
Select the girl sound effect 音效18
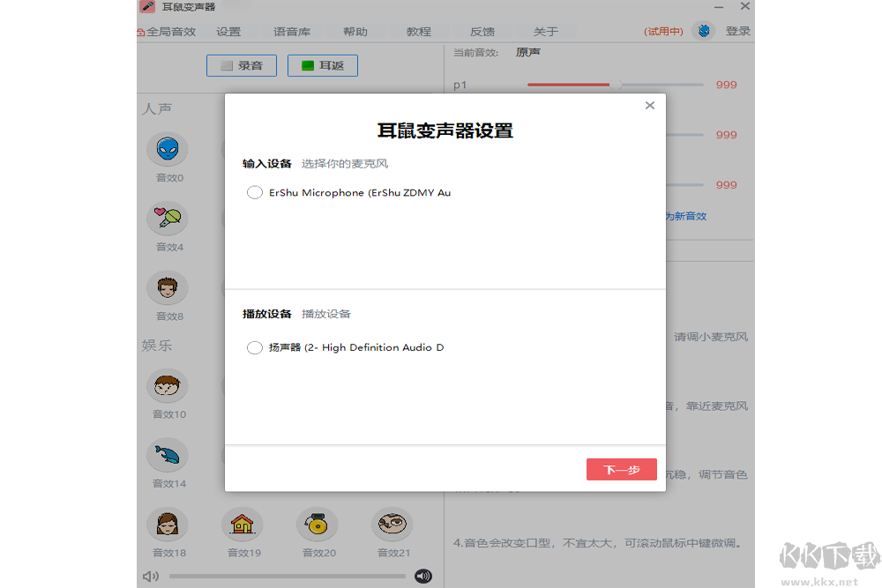pyautogui.click(x=168, y=525)
